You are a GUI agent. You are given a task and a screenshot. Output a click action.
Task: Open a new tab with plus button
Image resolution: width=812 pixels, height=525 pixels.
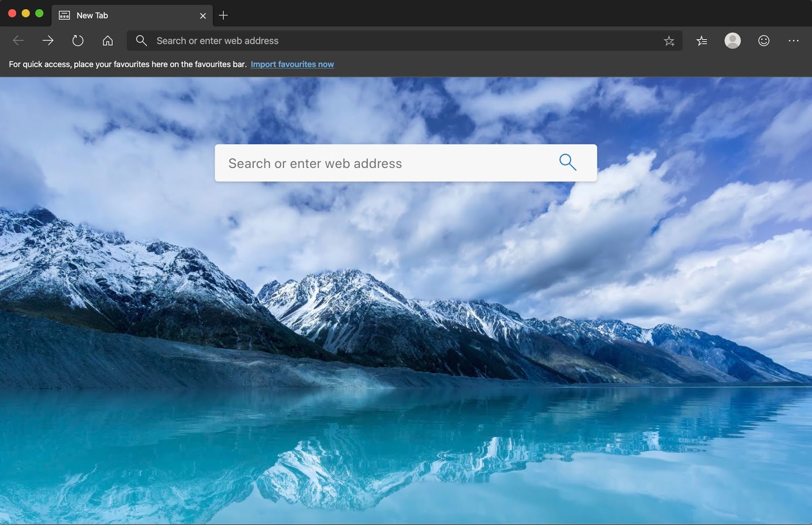[x=223, y=15]
